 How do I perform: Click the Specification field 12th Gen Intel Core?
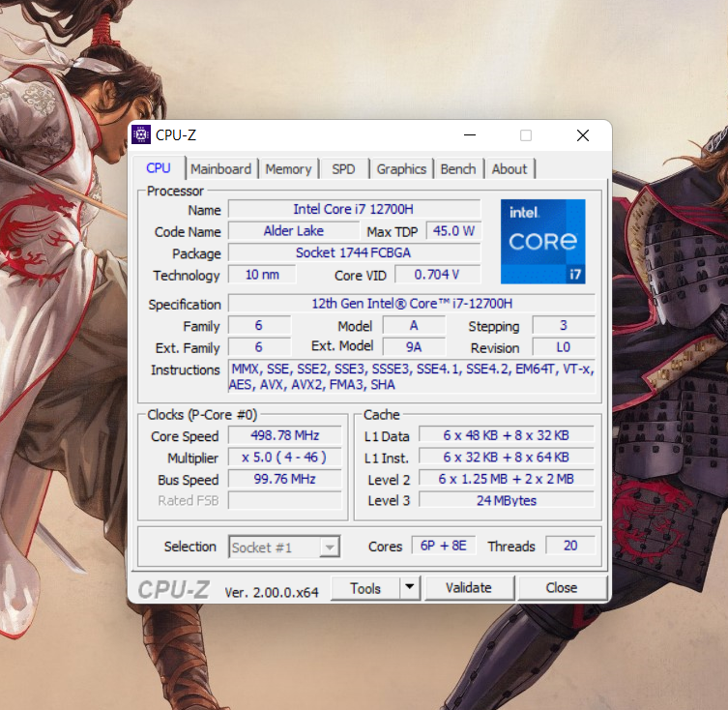[x=411, y=304]
